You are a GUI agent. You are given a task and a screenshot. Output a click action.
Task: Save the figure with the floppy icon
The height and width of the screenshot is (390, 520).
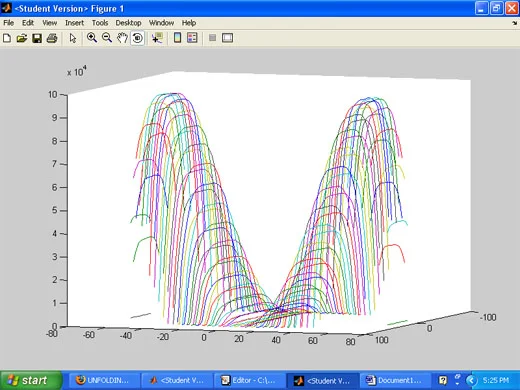37,38
